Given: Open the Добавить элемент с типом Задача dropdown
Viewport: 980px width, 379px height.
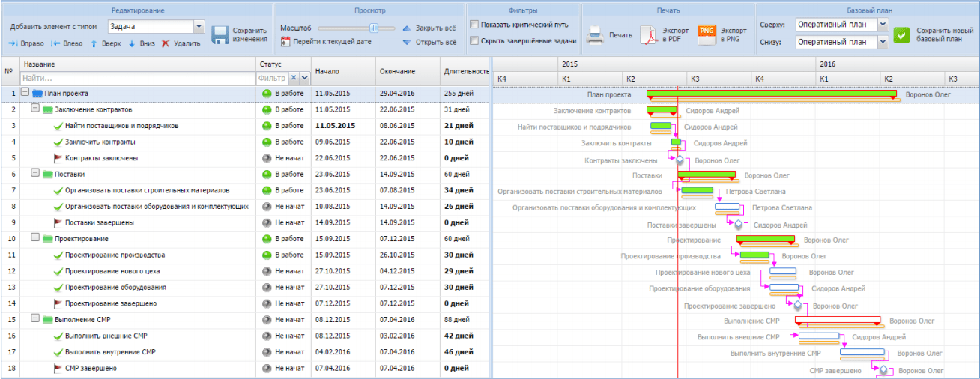Looking at the screenshot, I should point(199,26).
